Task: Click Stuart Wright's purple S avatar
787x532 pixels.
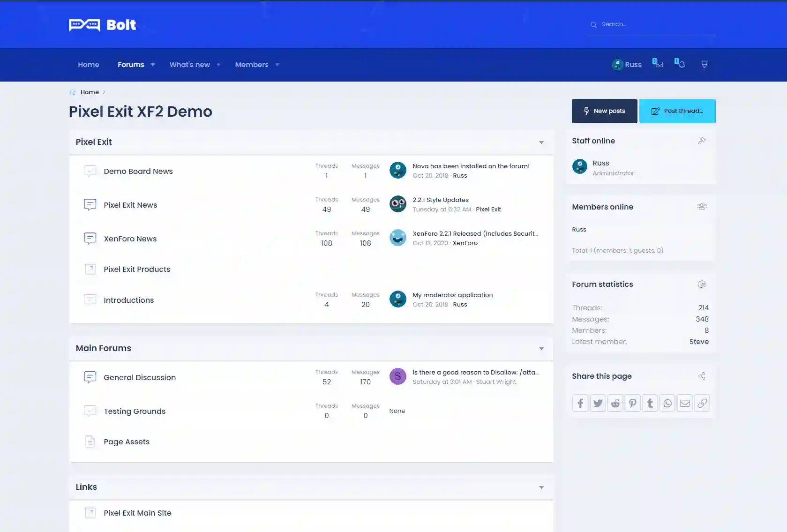Action: (397, 376)
